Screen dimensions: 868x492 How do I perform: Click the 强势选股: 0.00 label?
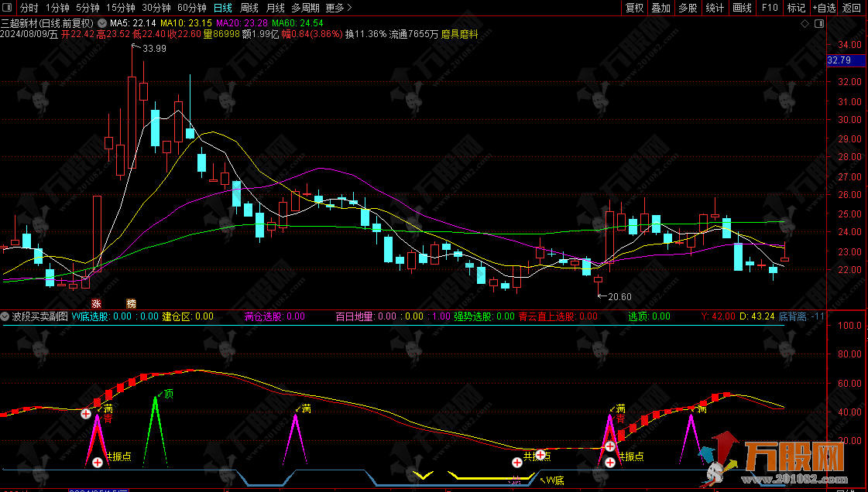click(485, 316)
